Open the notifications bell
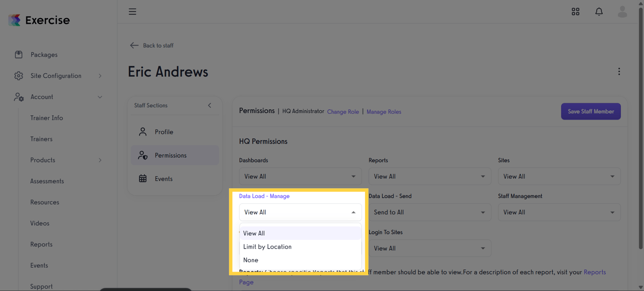 [599, 11]
